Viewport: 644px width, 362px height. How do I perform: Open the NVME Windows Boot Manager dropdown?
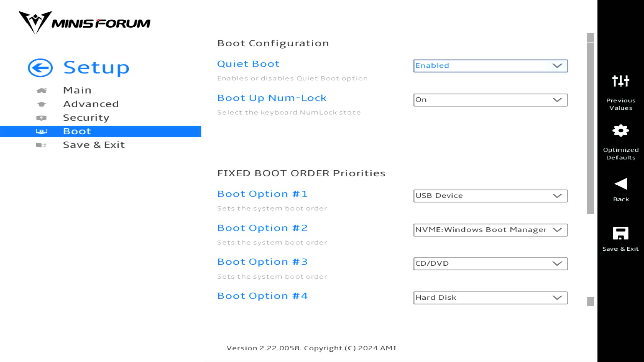click(x=490, y=230)
